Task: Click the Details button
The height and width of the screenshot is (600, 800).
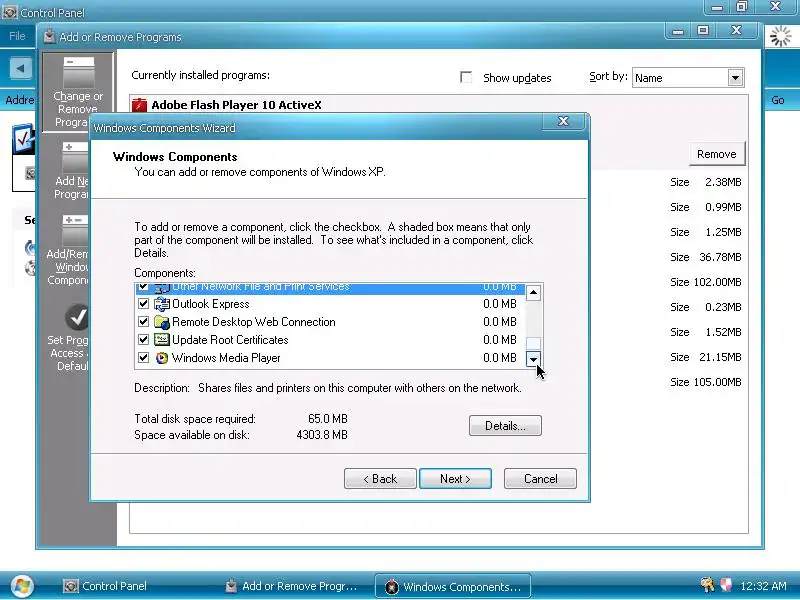Action: [x=505, y=426]
